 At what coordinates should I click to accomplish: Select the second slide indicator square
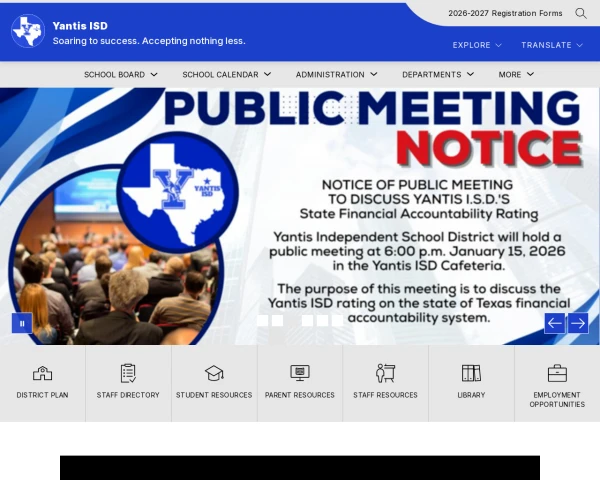click(x=277, y=320)
